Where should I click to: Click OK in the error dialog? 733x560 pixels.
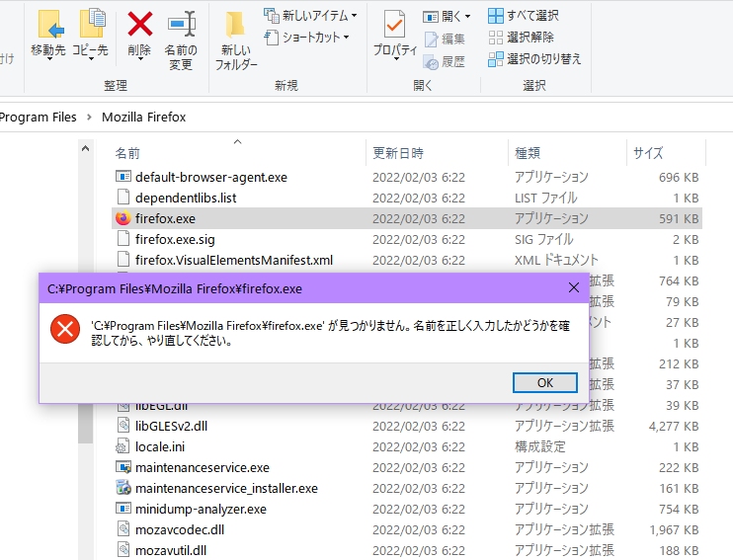[x=544, y=383]
